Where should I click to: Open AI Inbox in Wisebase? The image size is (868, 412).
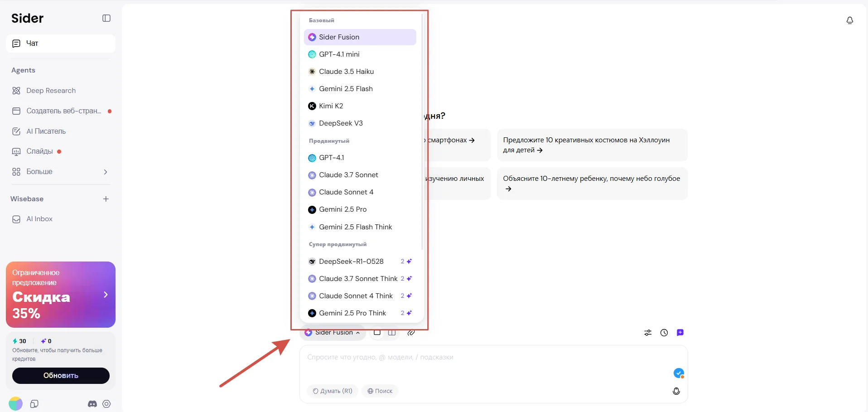click(61, 219)
